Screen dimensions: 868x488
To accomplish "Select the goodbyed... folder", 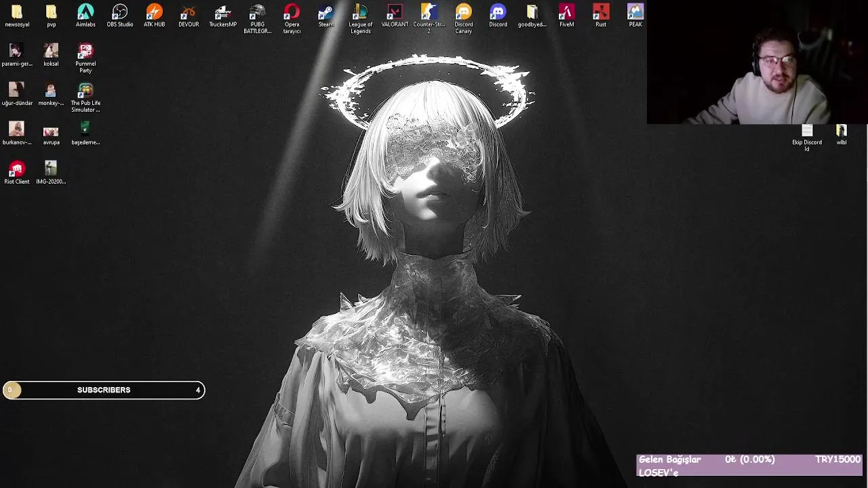I will click(x=532, y=16).
